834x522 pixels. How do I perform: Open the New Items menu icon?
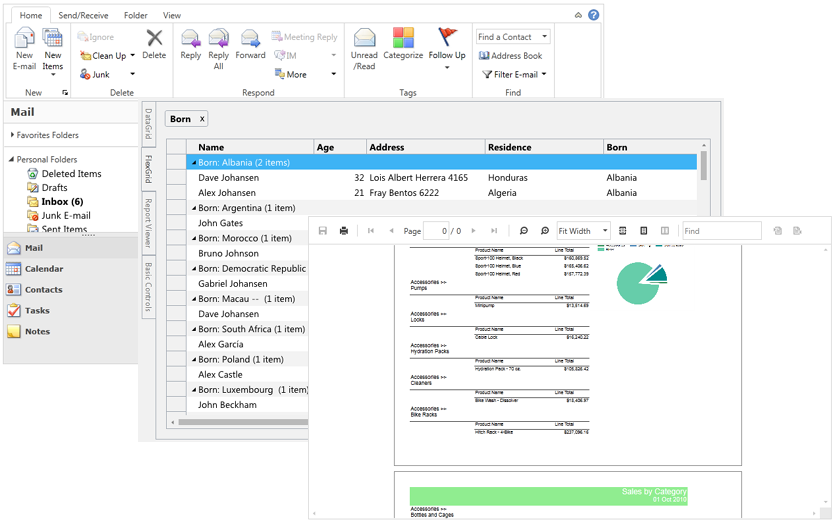pos(53,38)
